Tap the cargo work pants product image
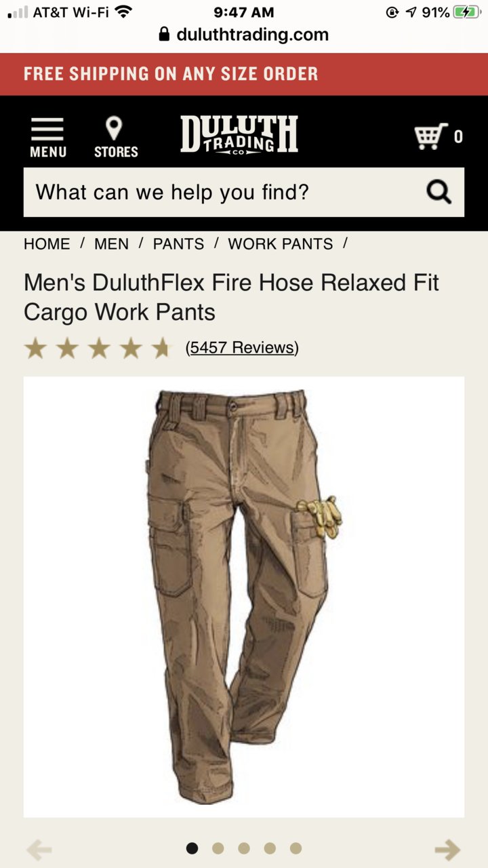The height and width of the screenshot is (868, 488). [244, 597]
